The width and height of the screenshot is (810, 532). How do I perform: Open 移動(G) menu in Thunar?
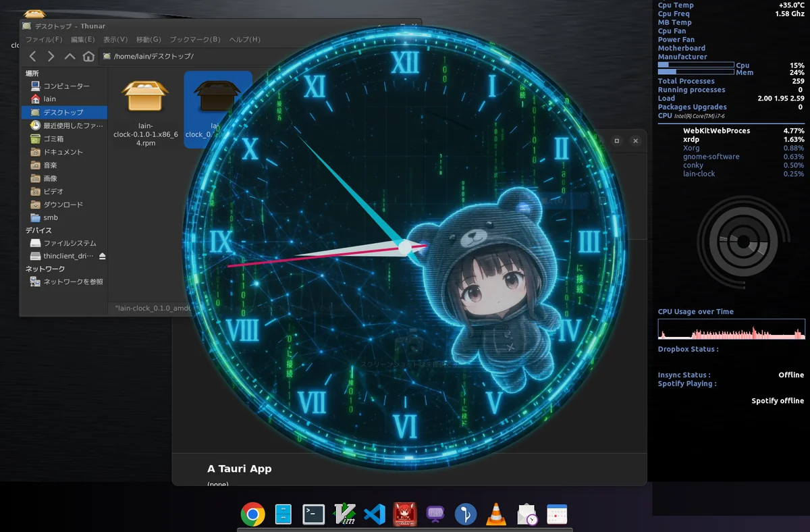click(x=148, y=39)
